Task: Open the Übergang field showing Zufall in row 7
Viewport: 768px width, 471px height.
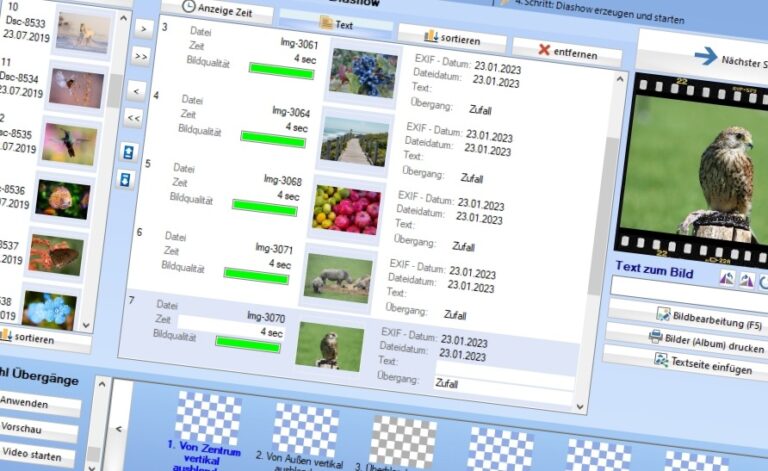Action: pos(504,389)
